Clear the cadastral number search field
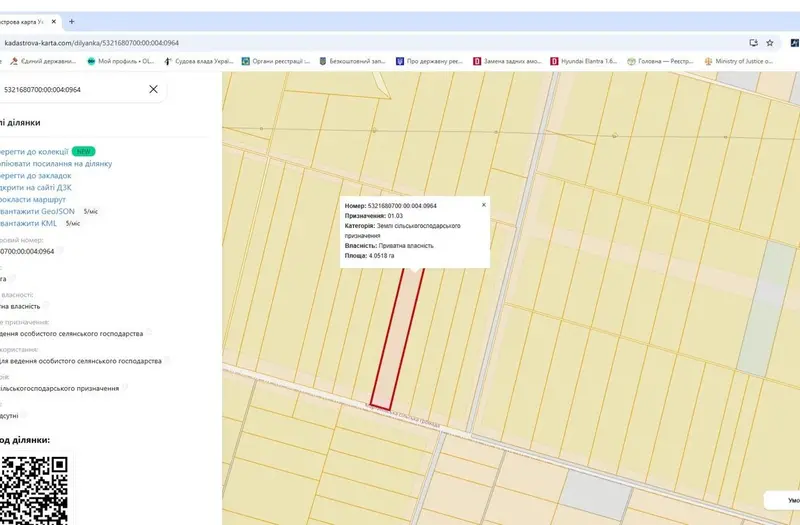 coord(153,89)
